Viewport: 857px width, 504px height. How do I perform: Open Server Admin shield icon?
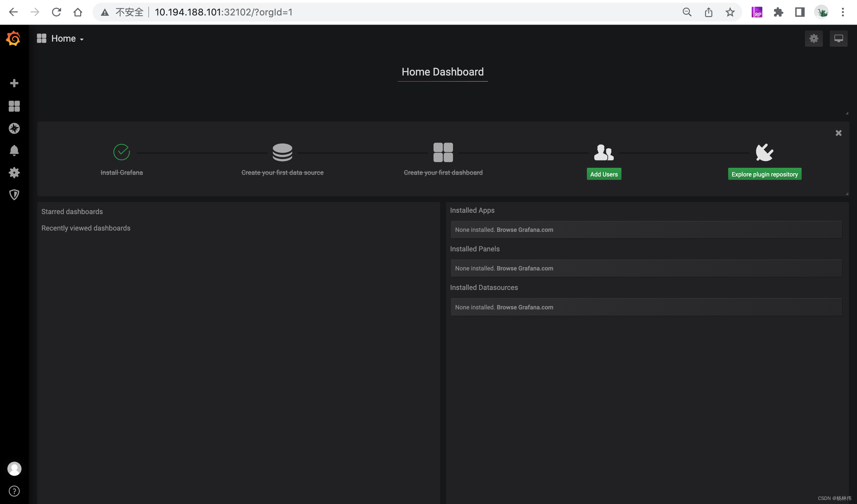tap(14, 195)
